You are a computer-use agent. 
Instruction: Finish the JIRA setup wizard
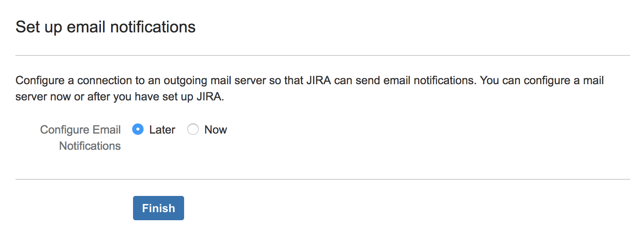159,208
